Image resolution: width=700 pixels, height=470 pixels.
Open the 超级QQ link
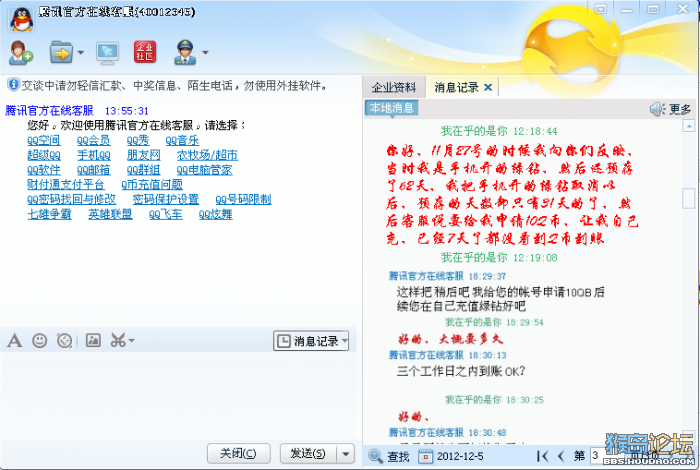point(43,155)
